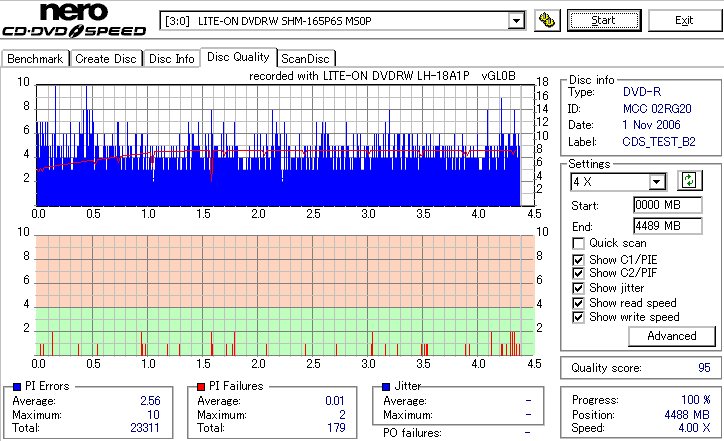
Task: Disable the Show jitter checkbox
Action: point(578,288)
